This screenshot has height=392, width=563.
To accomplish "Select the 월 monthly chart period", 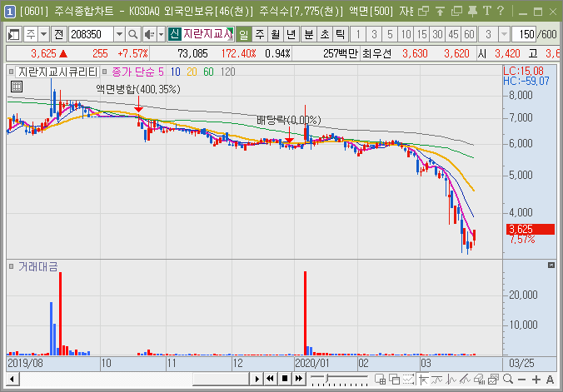I will (x=276, y=34).
